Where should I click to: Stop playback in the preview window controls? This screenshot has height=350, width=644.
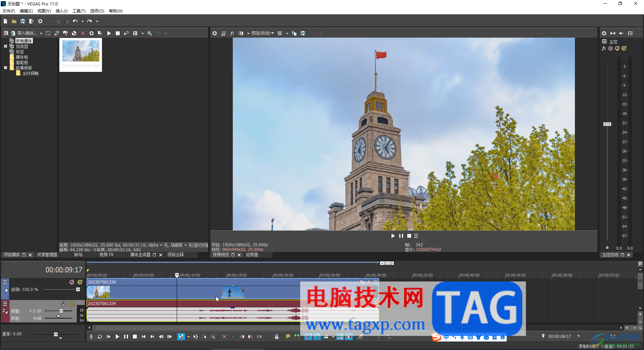[409, 236]
